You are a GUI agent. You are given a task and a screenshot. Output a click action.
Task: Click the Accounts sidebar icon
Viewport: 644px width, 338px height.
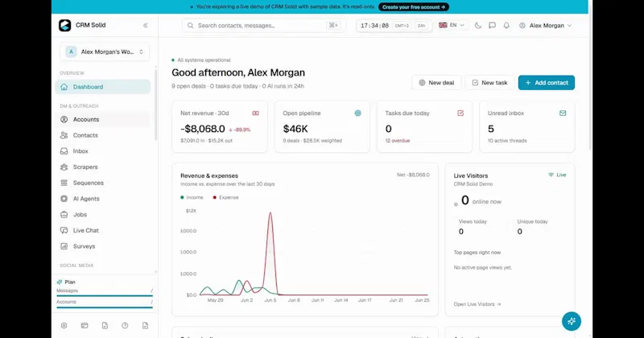pyautogui.click(x=64, y=120)
